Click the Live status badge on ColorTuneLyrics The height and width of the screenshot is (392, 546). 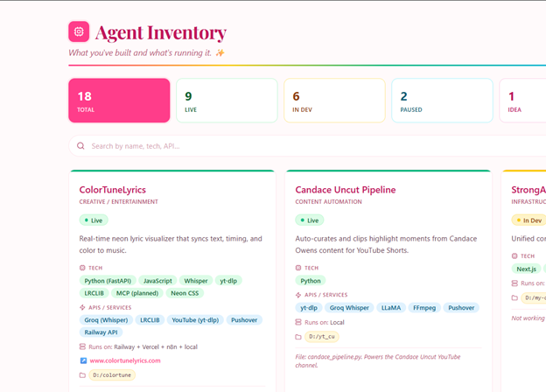94,220
